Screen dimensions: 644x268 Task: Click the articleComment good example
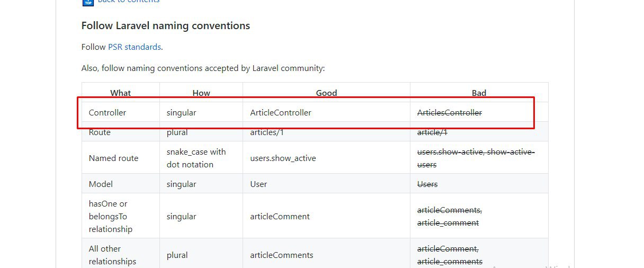(280, 217)
